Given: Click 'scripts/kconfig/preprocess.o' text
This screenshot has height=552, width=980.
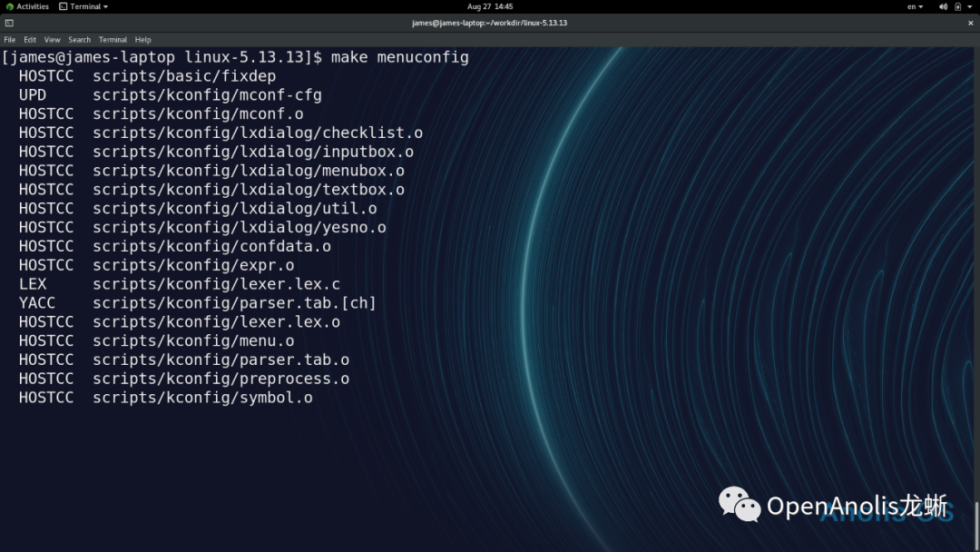Looking at the screenshot, I should pyautogui.click(x=221, y=379).
